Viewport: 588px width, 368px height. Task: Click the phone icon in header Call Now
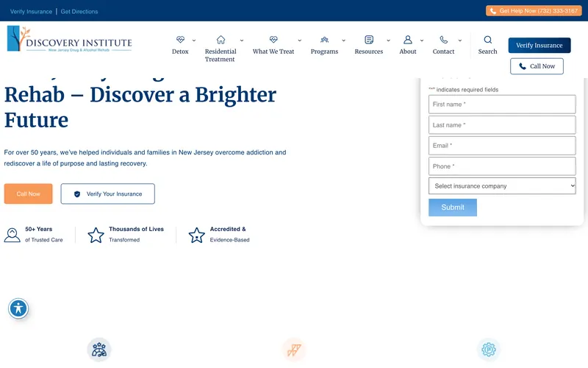[x=523, y=66]
